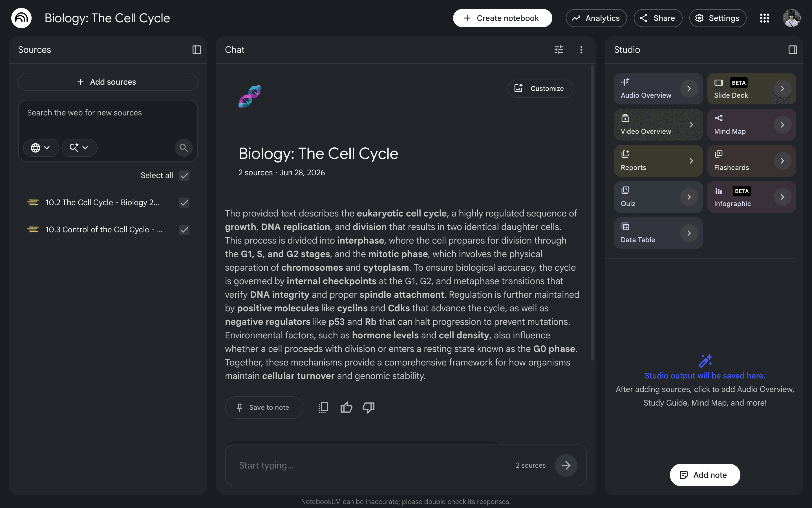
Task: Expand Flashcards options chevron
Action: pos(782,161)
